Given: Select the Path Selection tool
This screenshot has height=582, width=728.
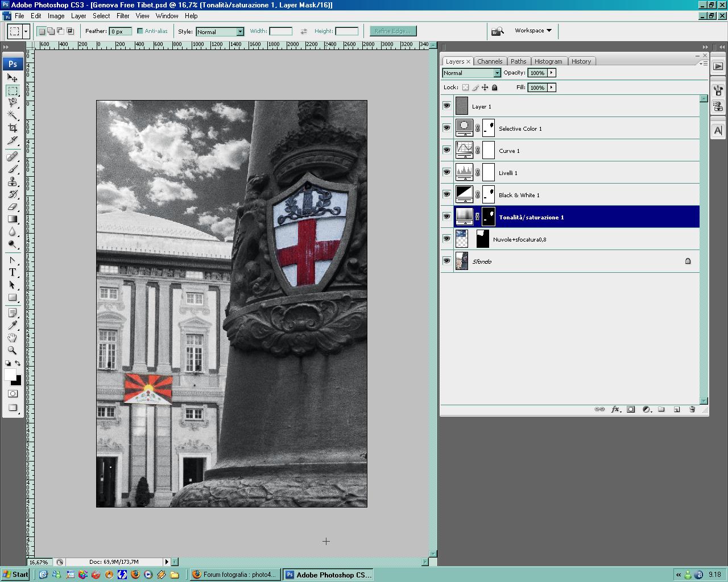Looking at the screenshot, I should pos(13,285).
